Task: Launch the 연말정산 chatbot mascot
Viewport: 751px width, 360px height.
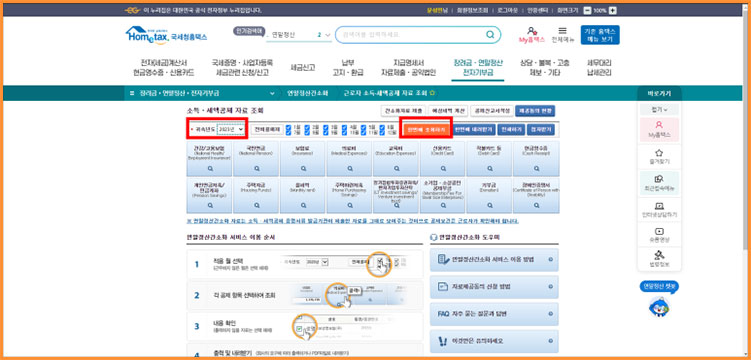Action: (659, 306)
